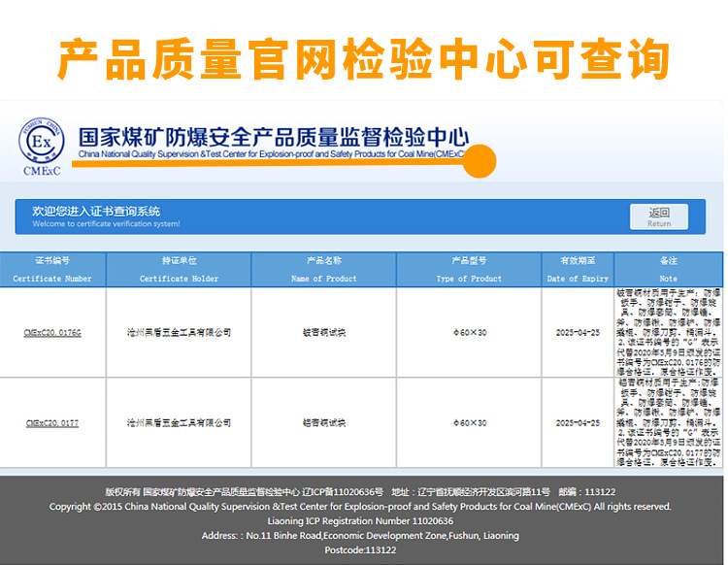728x565 pixels.
Task: Click the Certificate Holder column header
Action: tap(179, 269)
